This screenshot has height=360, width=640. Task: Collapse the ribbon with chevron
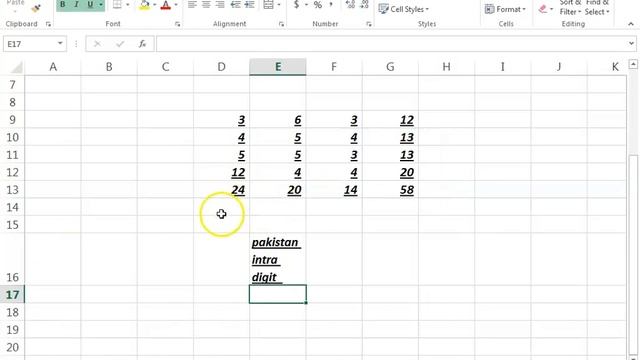pyautogui.click(x=631, y=24)
